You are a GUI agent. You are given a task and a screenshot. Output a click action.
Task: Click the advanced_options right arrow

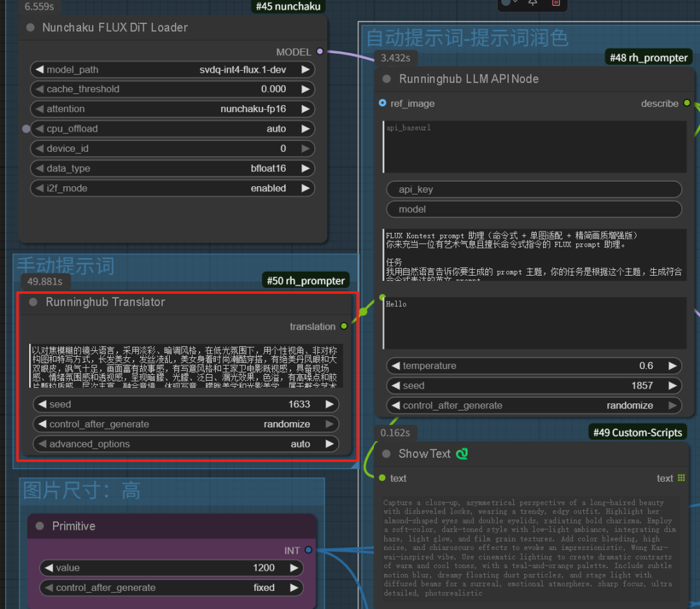329,444
